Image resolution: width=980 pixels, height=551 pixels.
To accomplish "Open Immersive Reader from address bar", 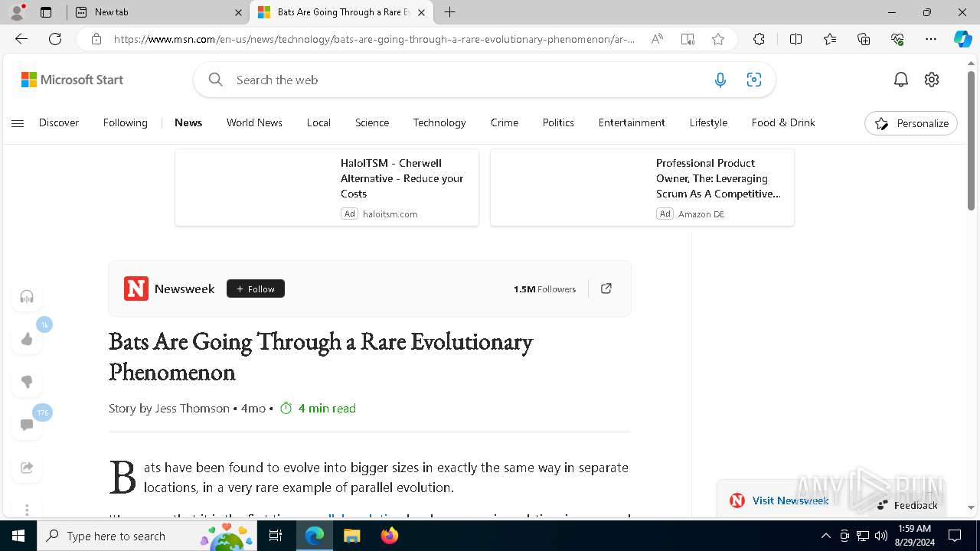I will (688, 39).
